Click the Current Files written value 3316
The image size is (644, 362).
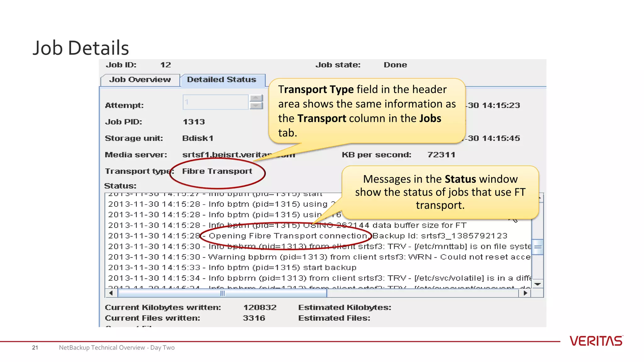pyautogui.click(x=254, y=318)
